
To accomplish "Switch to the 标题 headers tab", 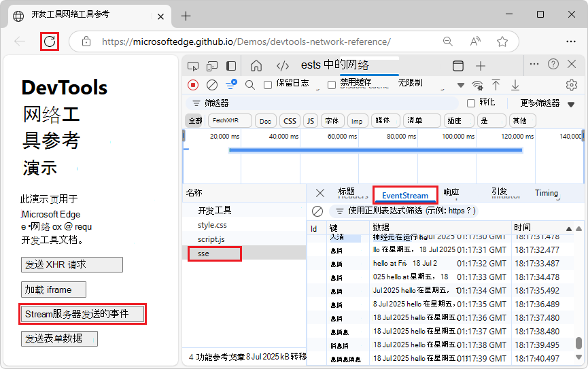I will tap(351, 193).
